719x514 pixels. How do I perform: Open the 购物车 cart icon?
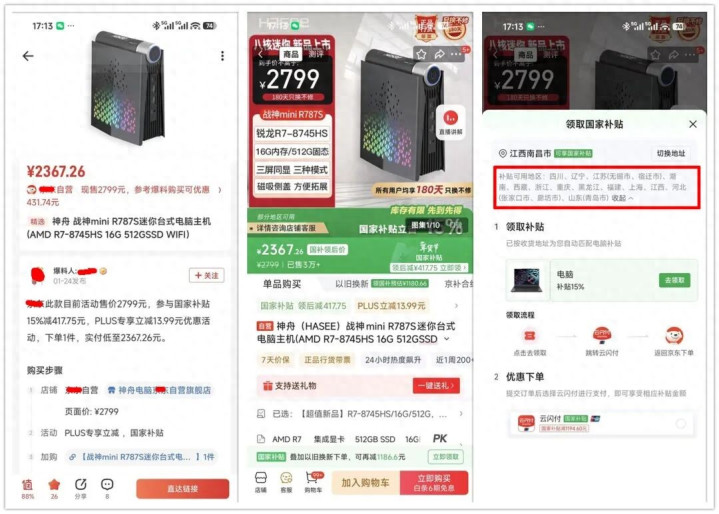point(313,482)
